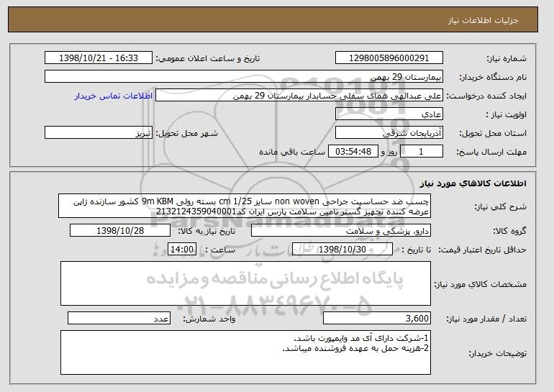
Task: Click request creator field علی عبدالهی
Action: pyautogui.click(x=299, y=96)
